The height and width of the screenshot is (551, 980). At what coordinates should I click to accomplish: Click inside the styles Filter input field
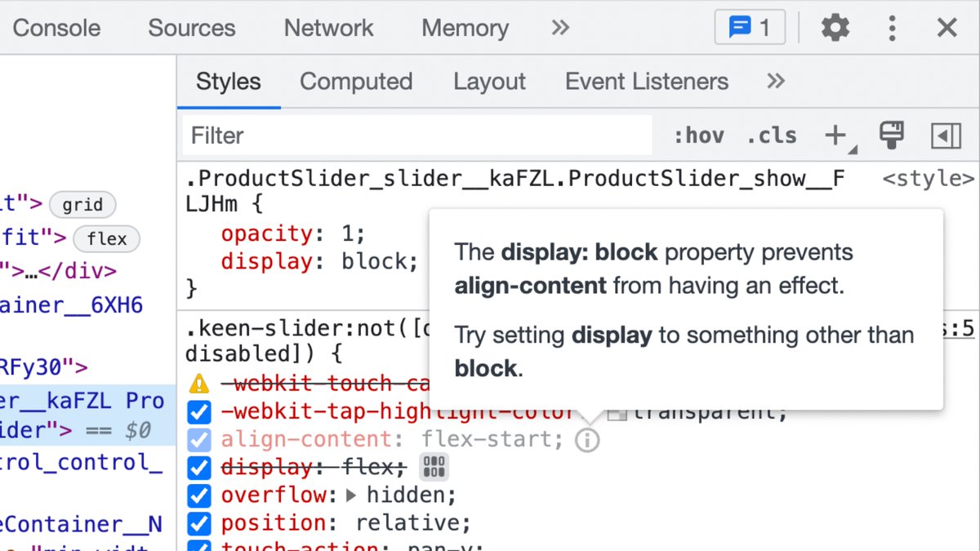(408, 136)
